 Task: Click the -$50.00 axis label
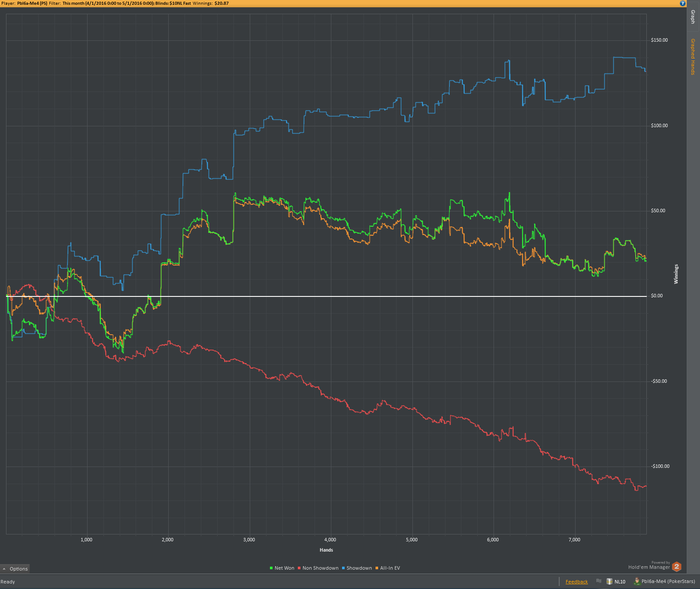pyautogui.click(x=659, y=381)
